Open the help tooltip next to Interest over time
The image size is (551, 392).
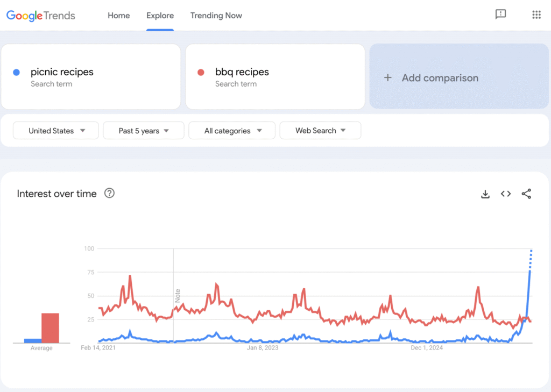[x=109, y=193]
